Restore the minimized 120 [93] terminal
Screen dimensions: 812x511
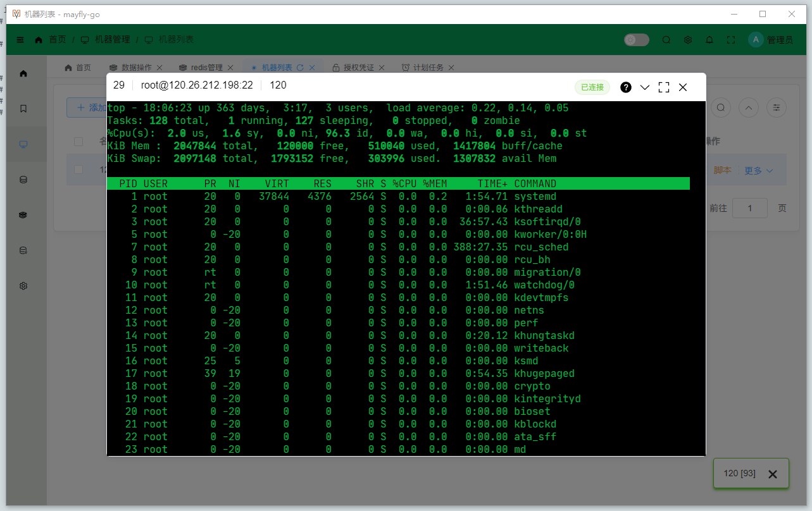pos(739,473)
